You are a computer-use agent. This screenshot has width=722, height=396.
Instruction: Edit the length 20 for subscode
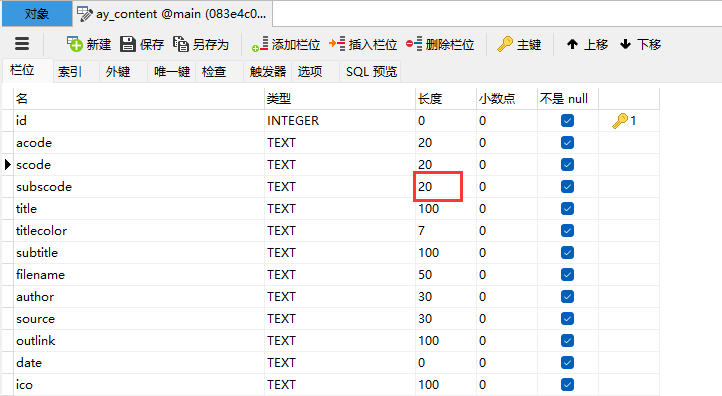coord(446,186)
